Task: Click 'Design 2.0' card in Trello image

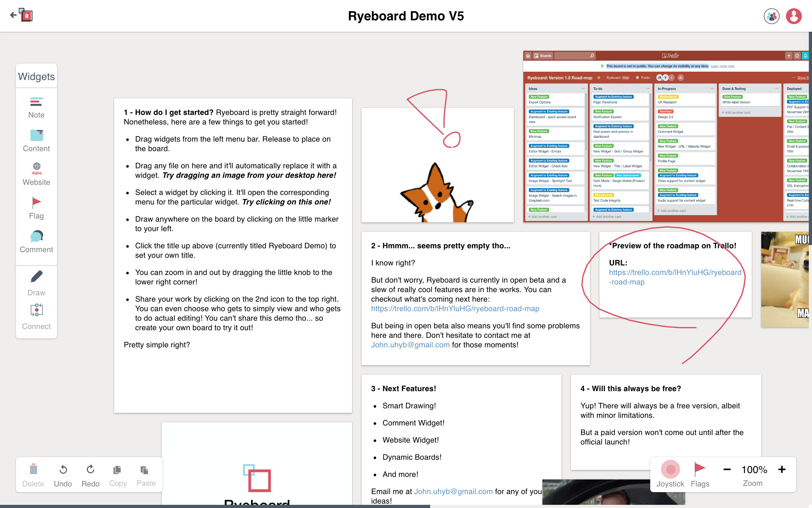Action: (685, 114)
